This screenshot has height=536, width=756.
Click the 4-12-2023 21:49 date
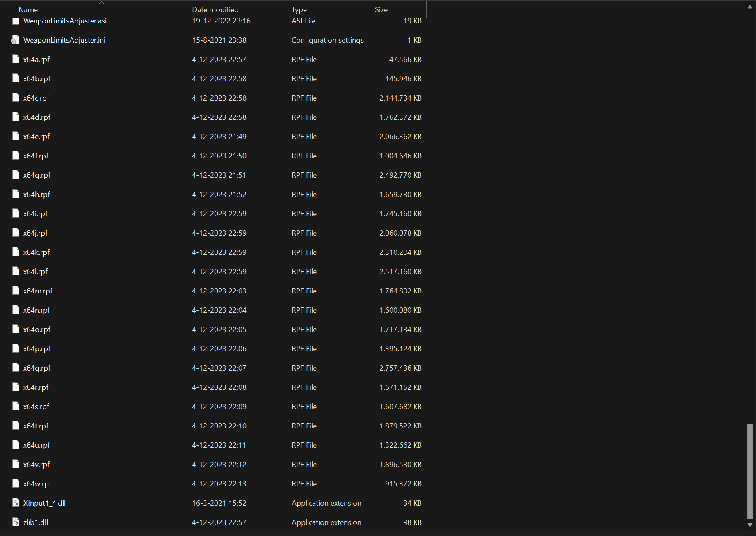219,136
